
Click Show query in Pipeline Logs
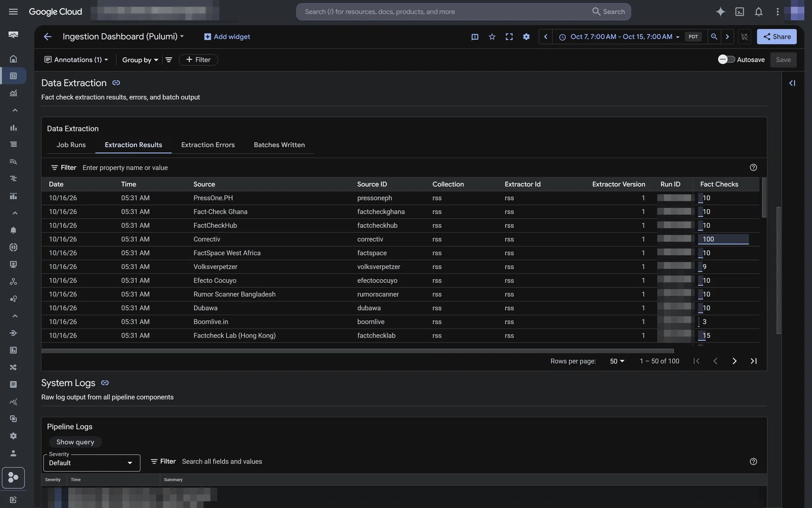75,442
